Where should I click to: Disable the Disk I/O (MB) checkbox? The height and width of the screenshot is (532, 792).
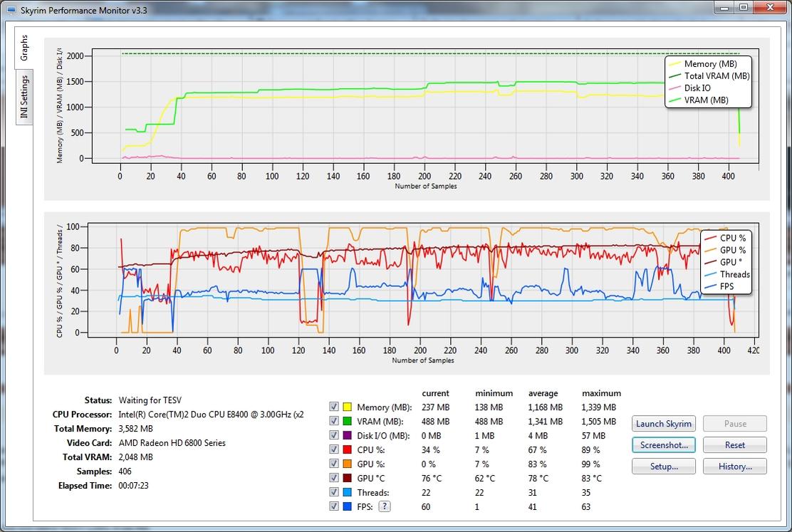pos(334,435)
